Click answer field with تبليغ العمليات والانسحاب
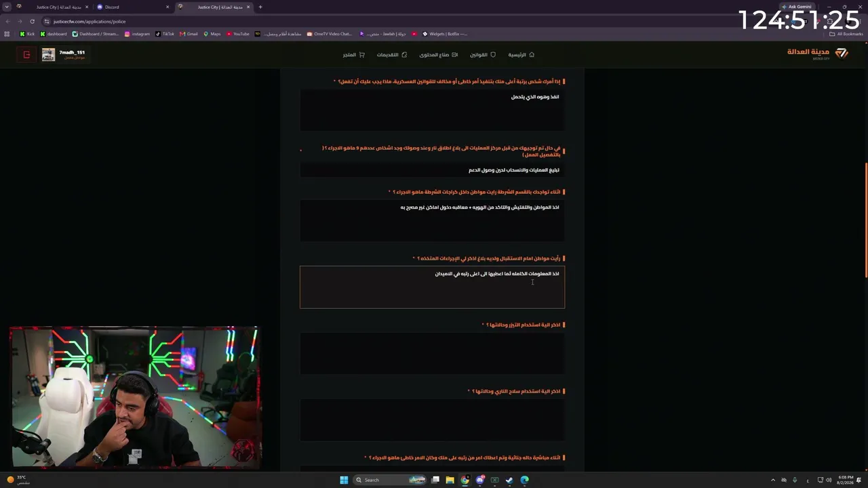 point(432,170)
